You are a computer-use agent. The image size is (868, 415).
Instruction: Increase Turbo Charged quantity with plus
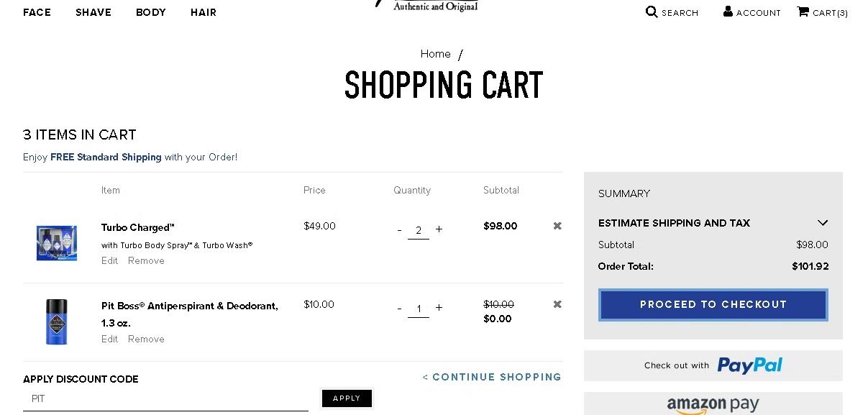[439, 229]
